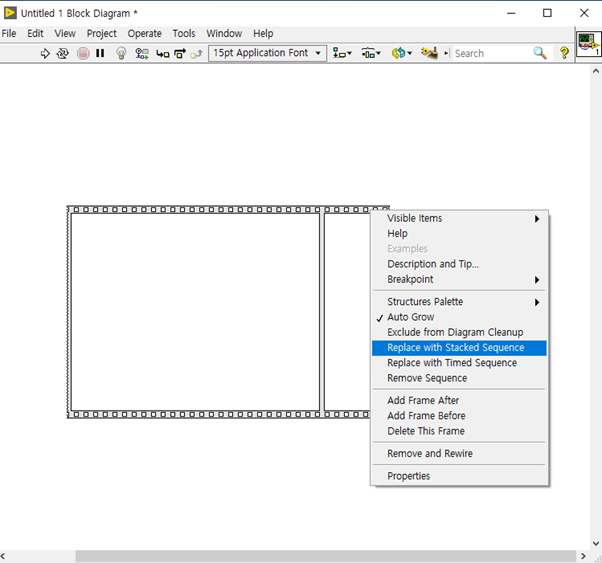602x563 pixels.
Task: Click the LabVIEW title bar icon
Action: tap(10, 13)
